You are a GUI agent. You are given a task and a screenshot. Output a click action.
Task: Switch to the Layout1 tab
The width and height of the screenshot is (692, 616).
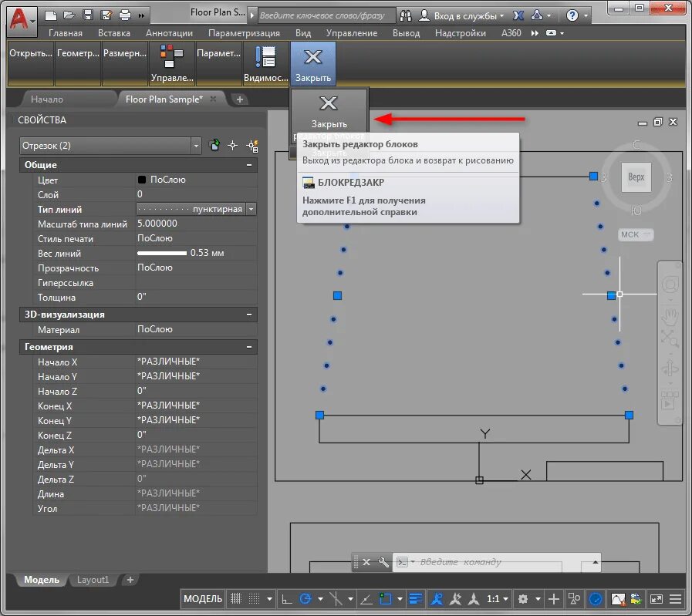93,580
